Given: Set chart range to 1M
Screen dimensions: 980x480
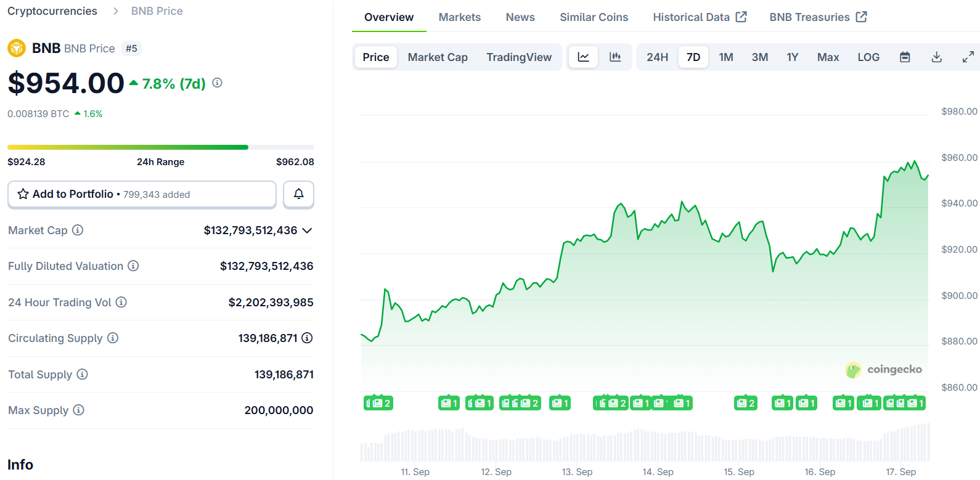Looking at the screenshot, I should coord(726,57).
